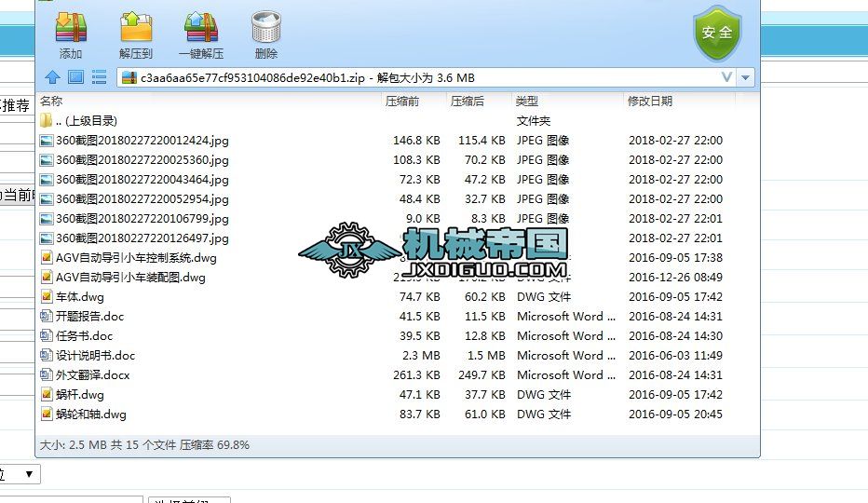Click DWG icon of AGV自动导引小车装配图.dwg
The image size is (868, 503).
tap(47, 277)
